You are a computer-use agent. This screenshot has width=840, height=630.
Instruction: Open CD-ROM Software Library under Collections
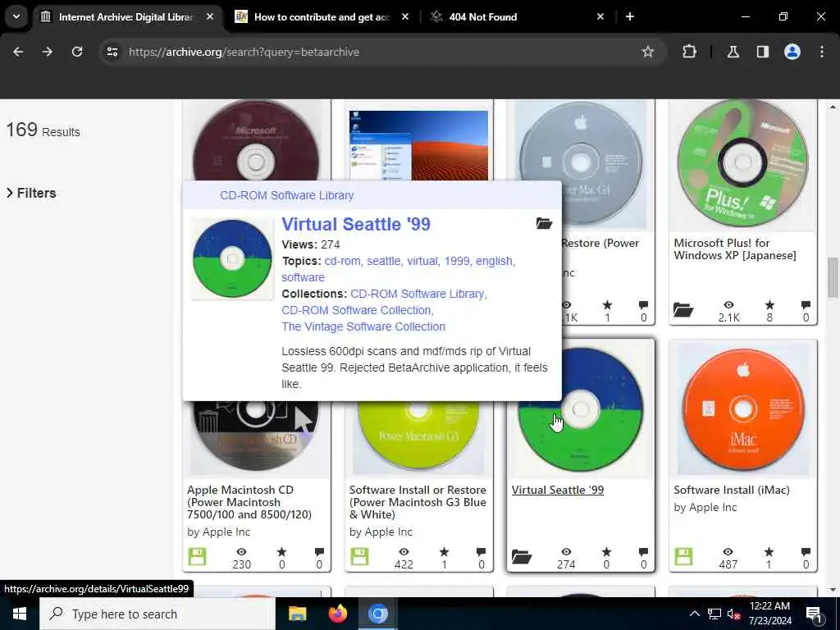click(418, 294)
